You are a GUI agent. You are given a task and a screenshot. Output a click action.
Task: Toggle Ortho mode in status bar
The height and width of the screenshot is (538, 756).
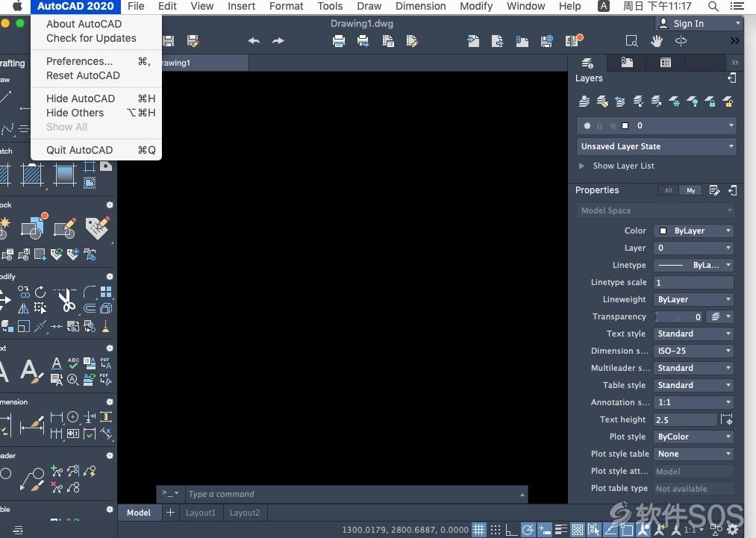[x=511, y=530]
